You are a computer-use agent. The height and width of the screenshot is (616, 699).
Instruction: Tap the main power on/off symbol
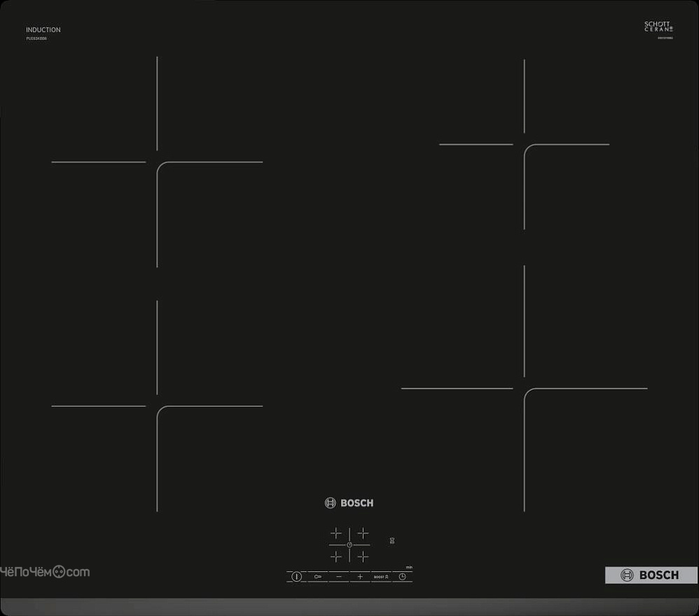coord(296,576)
